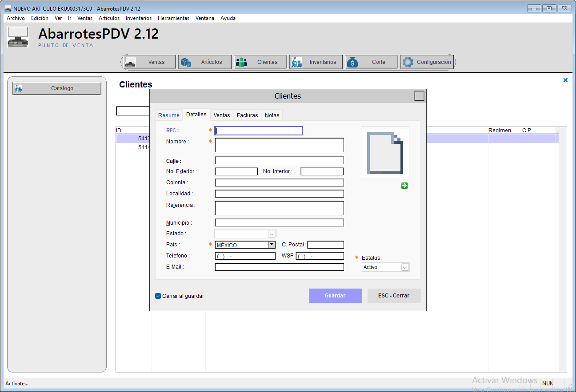The width and height of the screenshot is (576, 392).
Task: Switch to the Notas tab
Action: pos(272,115)
